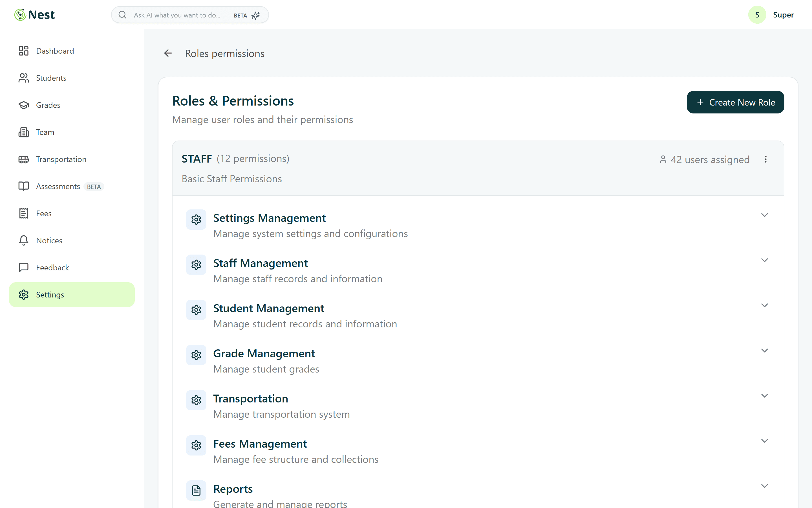Click the Nest logo
812x508 pixels.
34,15
